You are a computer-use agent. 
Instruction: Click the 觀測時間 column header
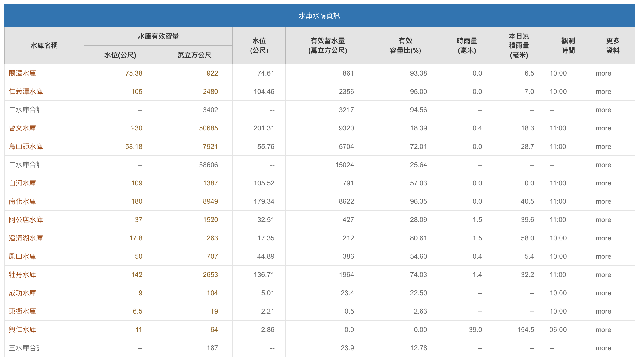pos(568,45)
